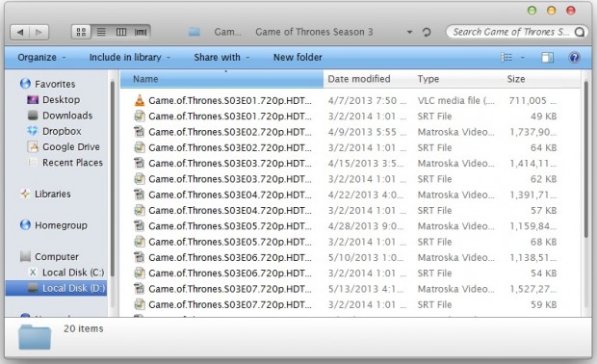597x364 pixels.
Task: Select Homegroup in navigation pane
Action: click(x=61, y=225)
